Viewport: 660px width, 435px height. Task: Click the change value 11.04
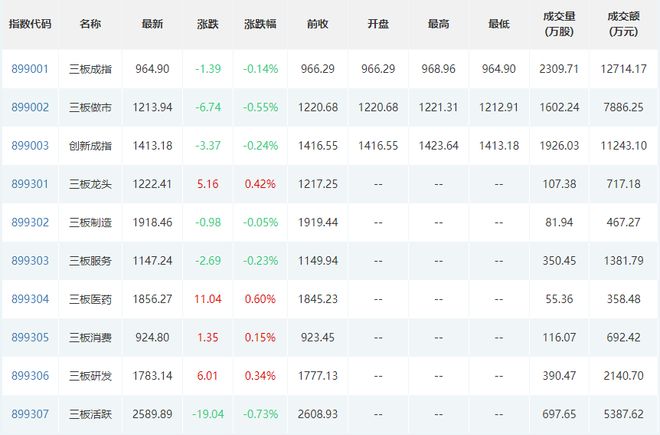208,299
